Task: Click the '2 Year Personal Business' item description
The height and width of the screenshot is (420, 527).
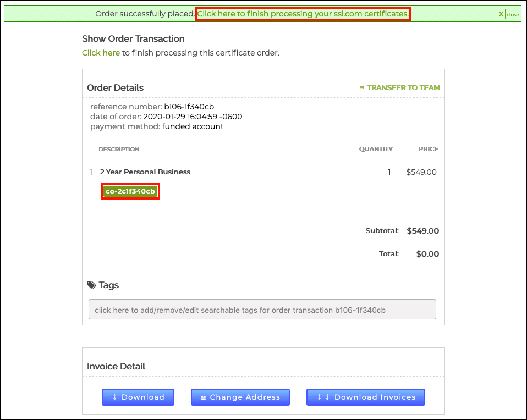Action: coord(145,172)
